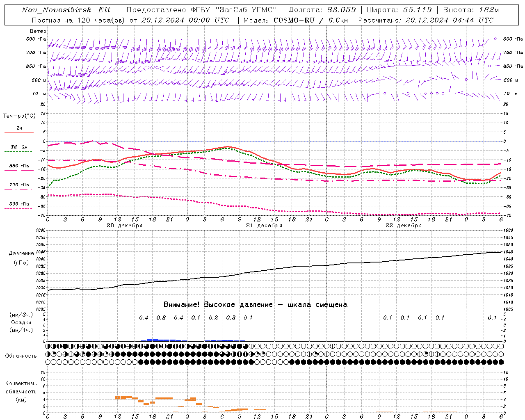Image resolution: width=525 pixels, height=420 pixels.
Task: Click the Конвективн. label
Action: tap(21, 383)
